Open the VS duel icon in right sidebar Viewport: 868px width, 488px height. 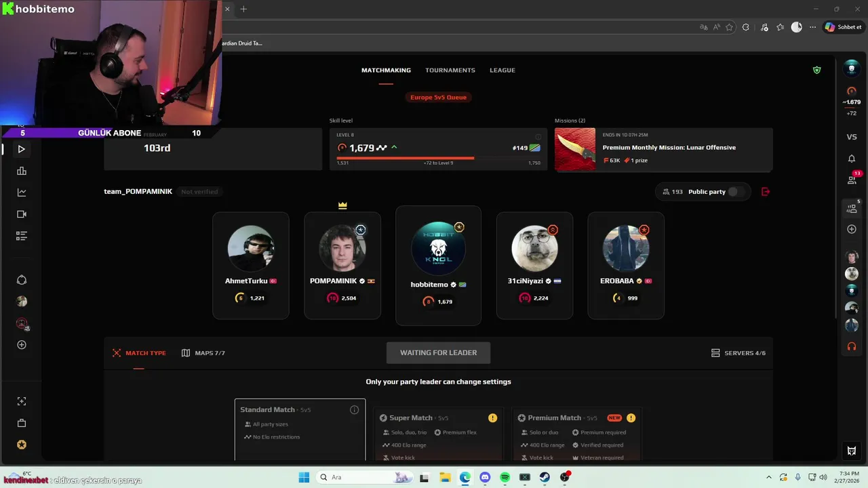[x=852, y=137]
